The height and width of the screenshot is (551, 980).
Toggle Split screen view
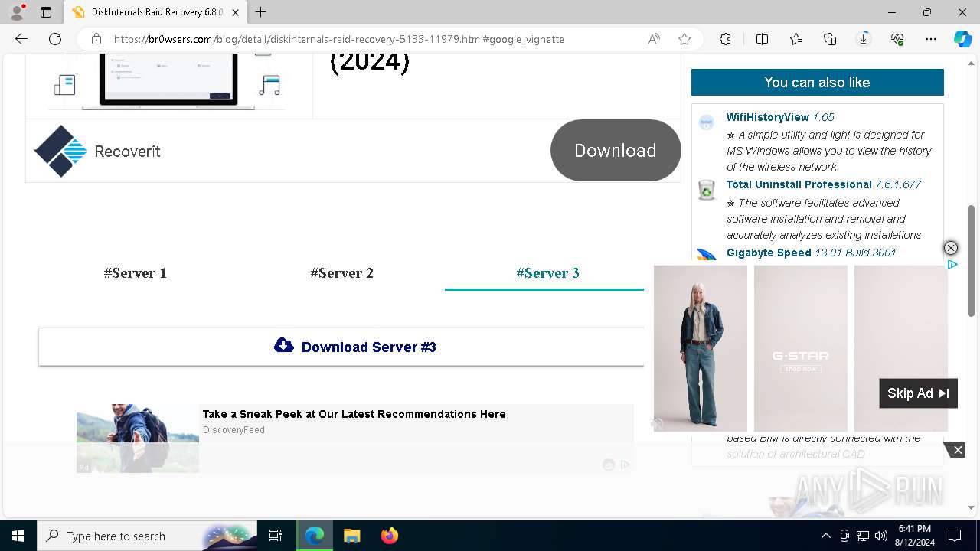click(x=762, y=39)
